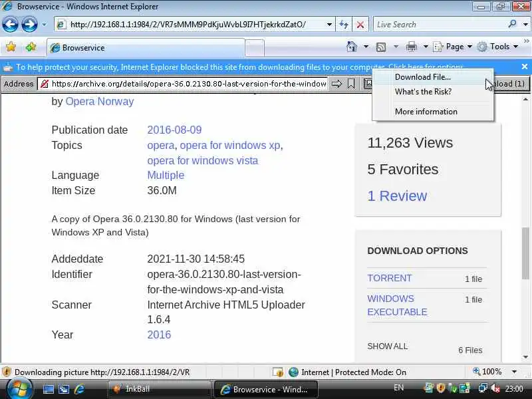Click the Switch between windows icon
The width and height of the screenshot is (532, 399).
click(64, 389)
